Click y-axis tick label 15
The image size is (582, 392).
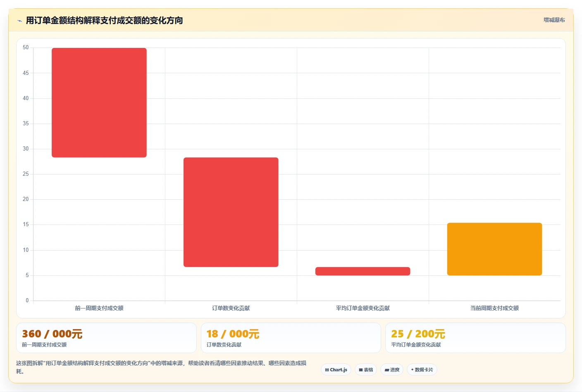click(26, 225)
